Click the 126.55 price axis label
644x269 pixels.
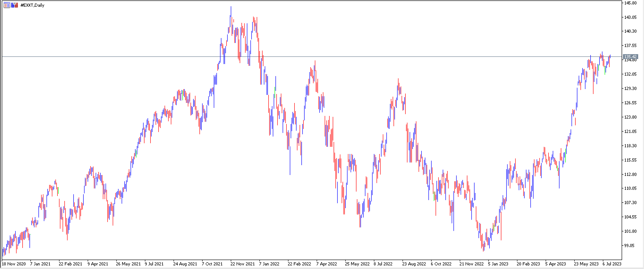(631, 103)
